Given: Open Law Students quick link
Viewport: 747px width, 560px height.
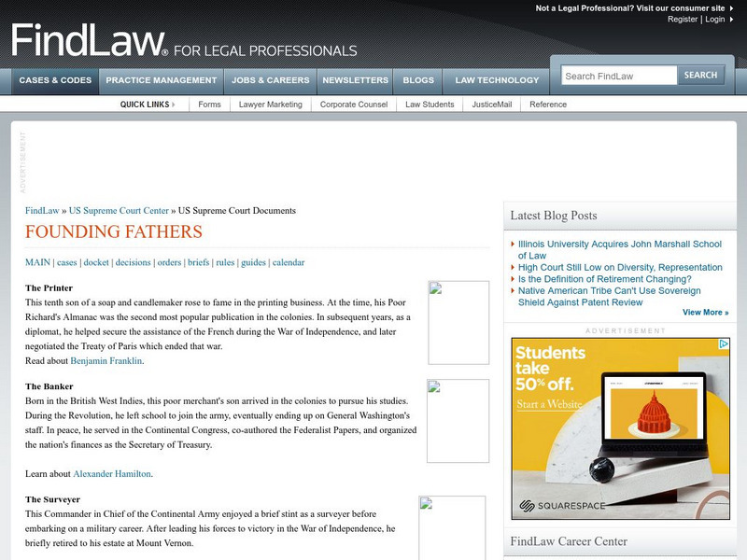Looking at the screenshot, I should pyautogui.click(x=430, y=105).
